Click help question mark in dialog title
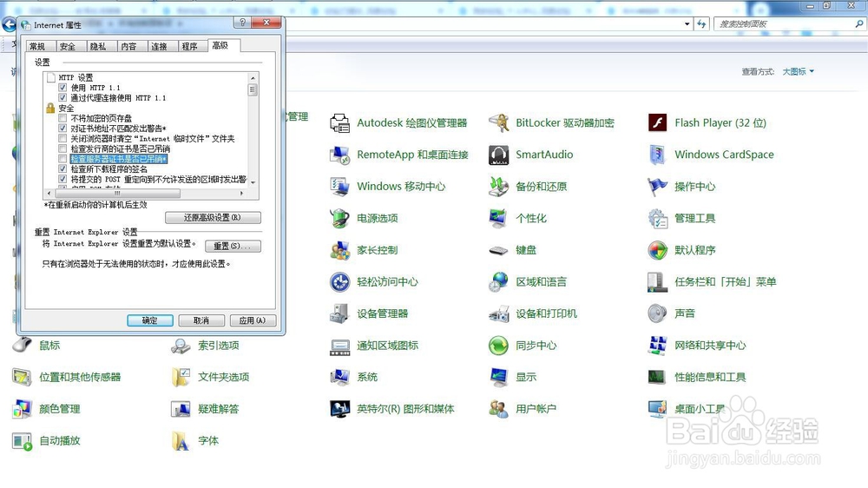The image size is (868, 488). (x=242, y=23)
